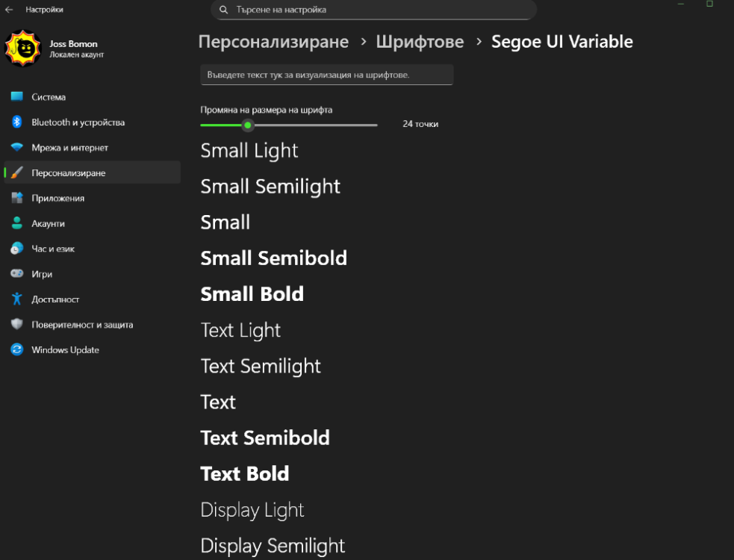Click the Text Semilight font sample
The image size is (734, 560).
(261, 367)
